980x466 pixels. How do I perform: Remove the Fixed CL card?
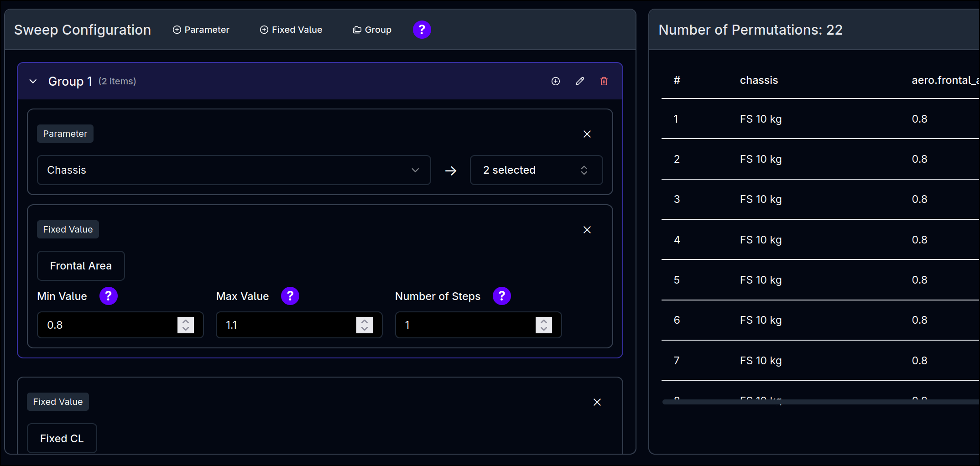tap(597, 402)
